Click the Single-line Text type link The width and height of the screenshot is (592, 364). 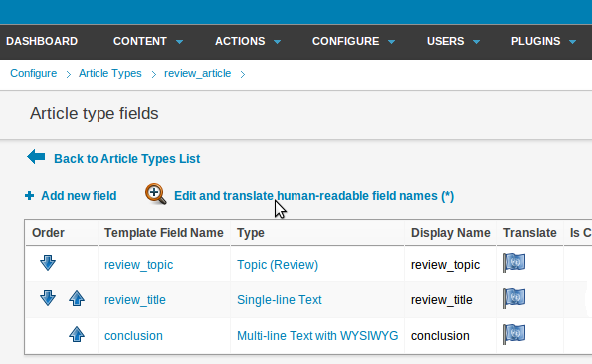pos(279,300)
